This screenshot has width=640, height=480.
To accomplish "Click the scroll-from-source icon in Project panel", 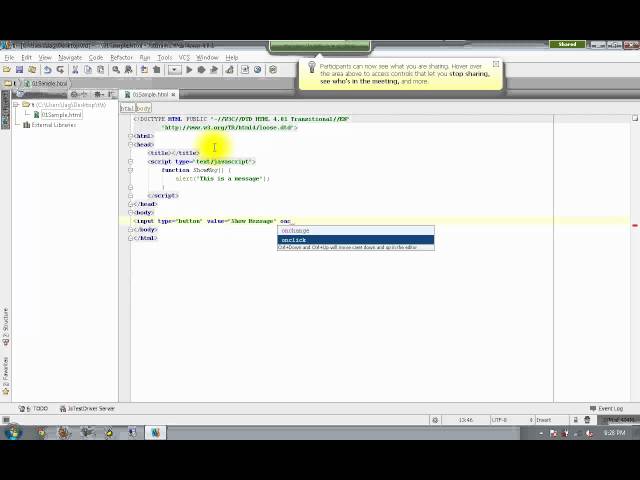I will click(x=75, y=94).
